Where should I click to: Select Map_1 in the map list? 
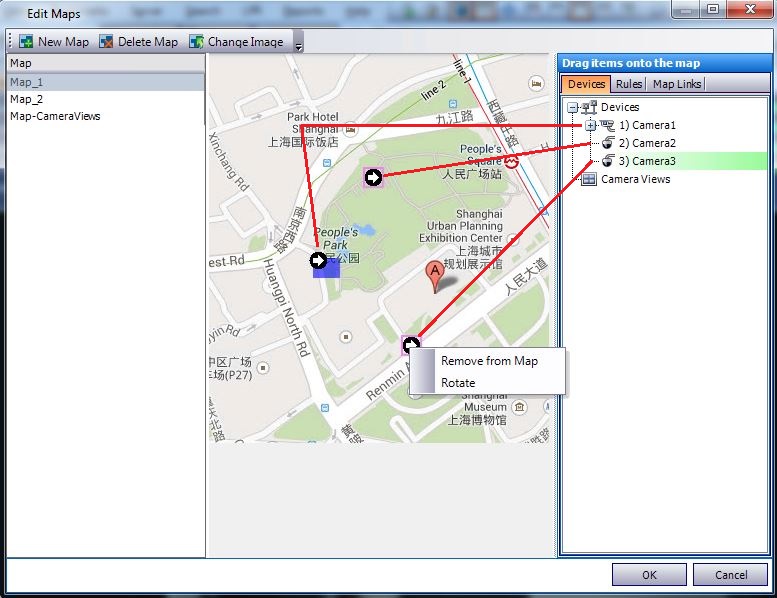tap(106, 82)
